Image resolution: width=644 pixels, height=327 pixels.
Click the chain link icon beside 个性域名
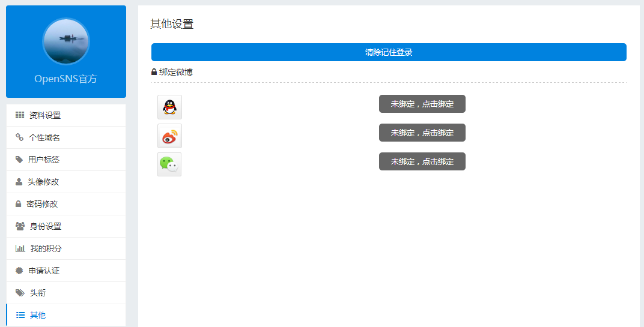19,137
